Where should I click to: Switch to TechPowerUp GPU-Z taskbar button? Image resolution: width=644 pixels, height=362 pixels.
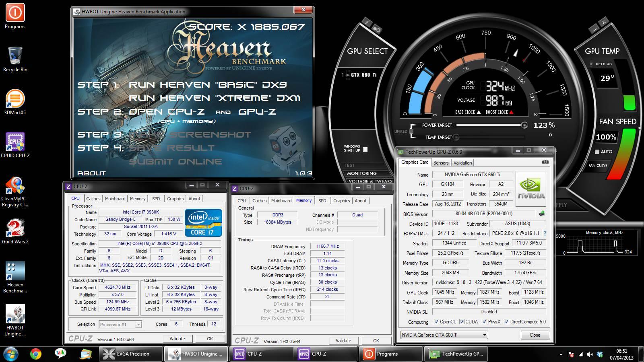(456, 354)
